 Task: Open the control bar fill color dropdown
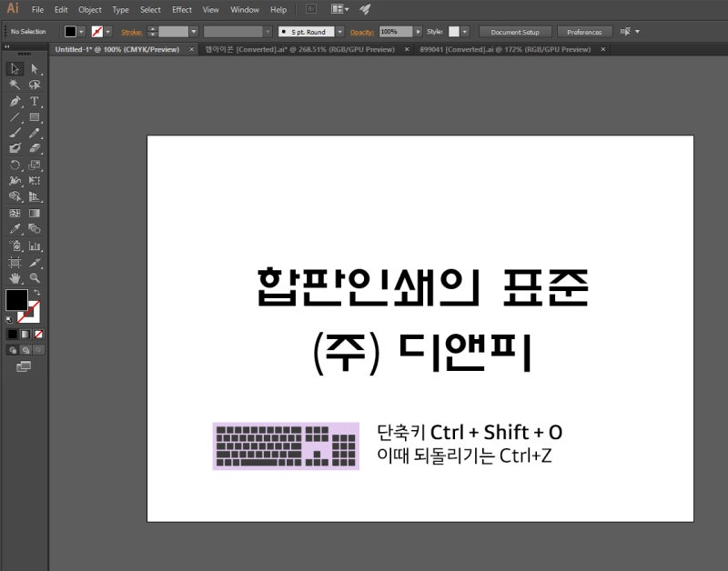pyautogui.click(x=82, y=32)
